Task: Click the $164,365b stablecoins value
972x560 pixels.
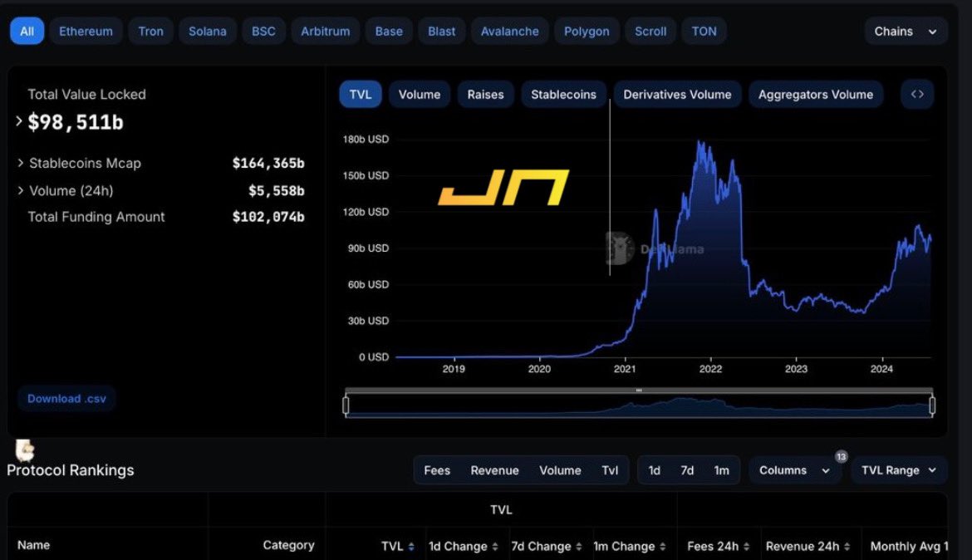Action: pyautogui.click(x=268, y=163)
